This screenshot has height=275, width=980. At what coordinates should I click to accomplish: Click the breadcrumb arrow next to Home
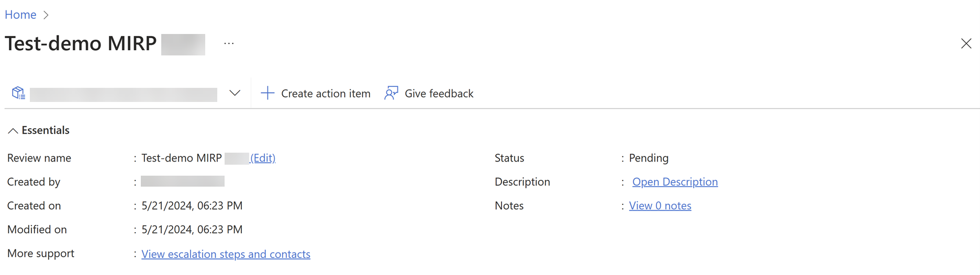[x=46, y=15]
